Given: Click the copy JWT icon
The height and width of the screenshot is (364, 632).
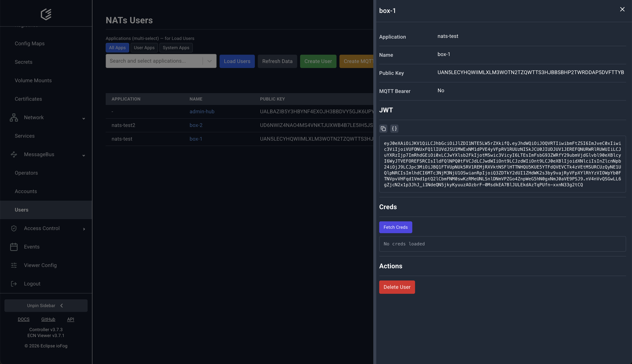Looking at the screenshot, I should click(383, 128).
